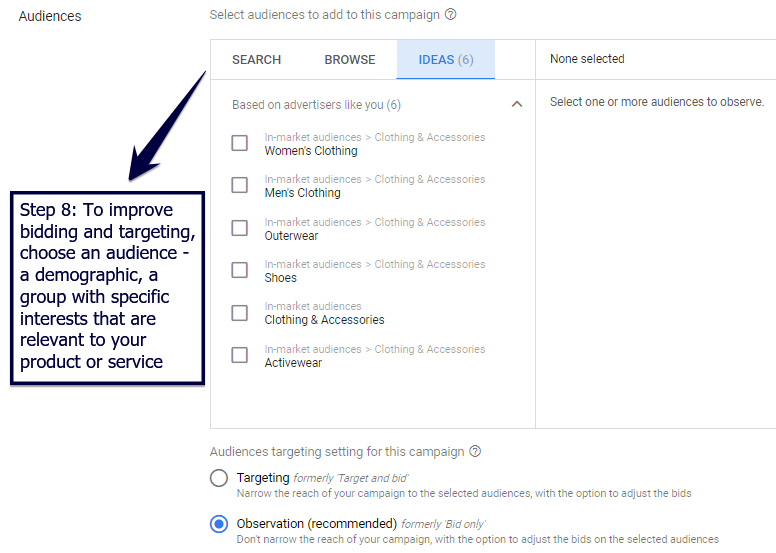The height and width of the screenshot is (553, 776).
Task: Tick the Outerwear audience checkbox
Action: [x=240, y=228]
